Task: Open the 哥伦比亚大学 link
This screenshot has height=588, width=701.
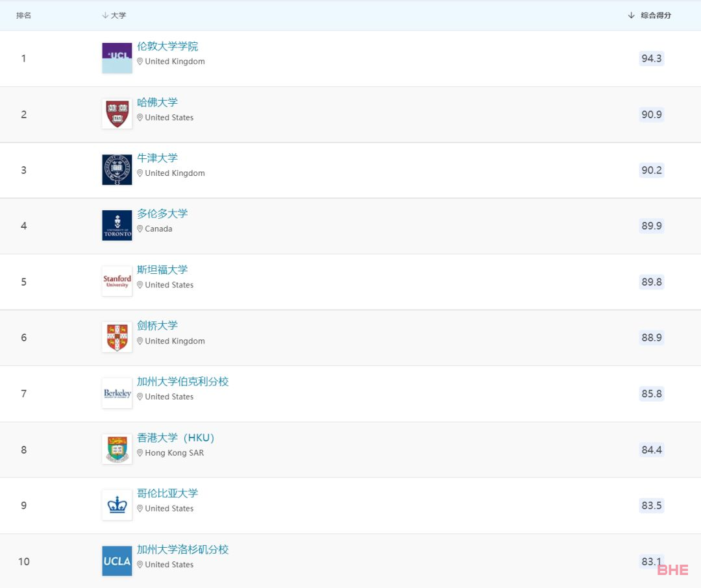Action: [167, 493]
